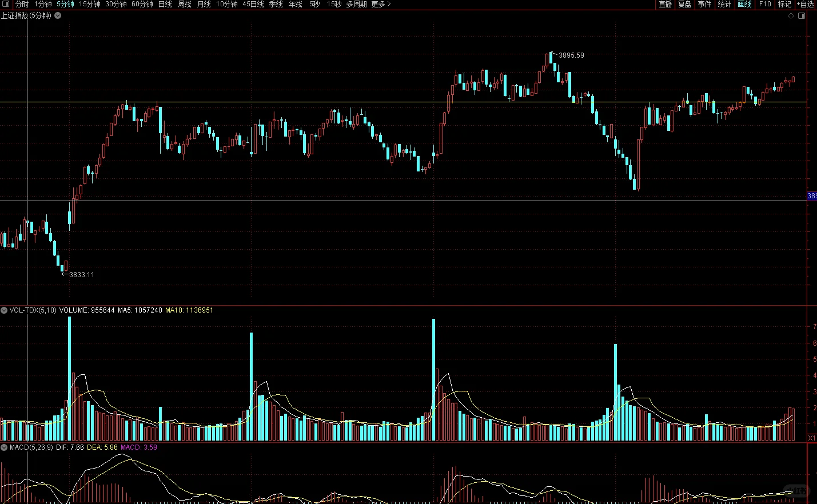817x504 pixels.
Task: Switch to the 15分钟 period tab
Action: (90, 4)
